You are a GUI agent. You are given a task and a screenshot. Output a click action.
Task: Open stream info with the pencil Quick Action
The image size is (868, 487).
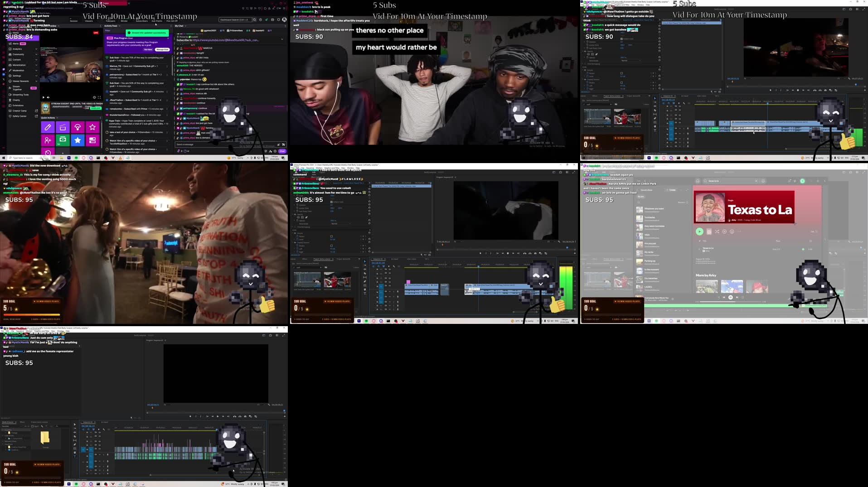48,127
